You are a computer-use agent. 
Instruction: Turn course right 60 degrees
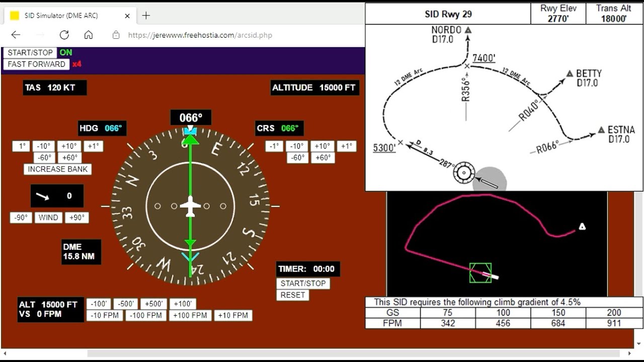322,158
